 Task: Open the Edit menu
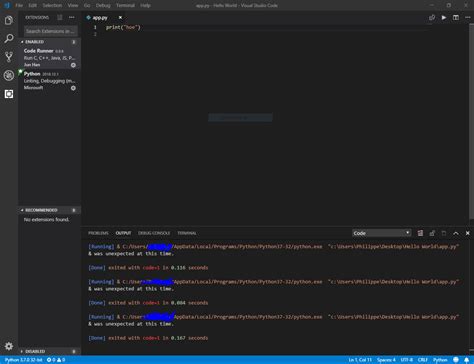pyautogui.click(x=32, y=5)
